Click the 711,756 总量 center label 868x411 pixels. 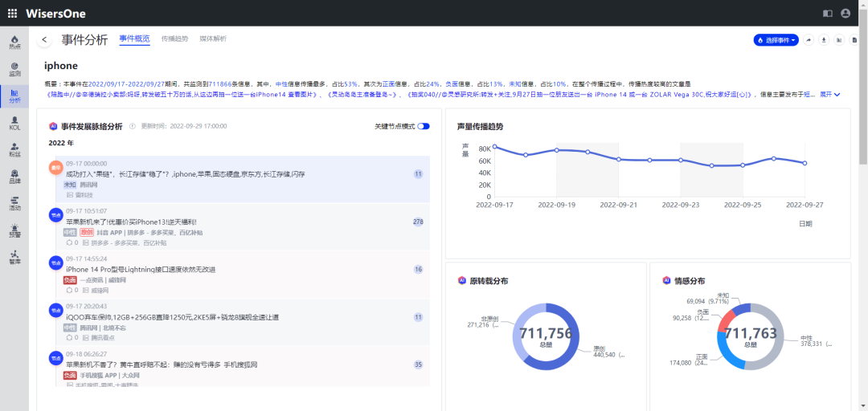545,336
